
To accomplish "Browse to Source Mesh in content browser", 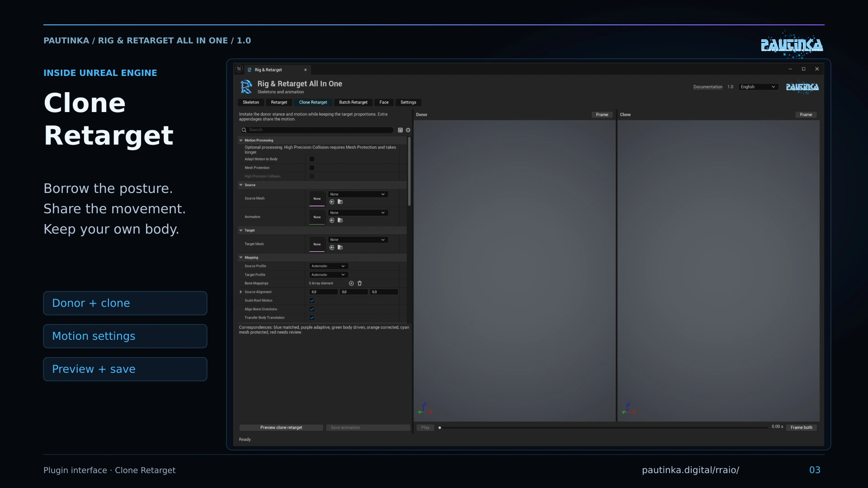I will (x=340, y=202).
